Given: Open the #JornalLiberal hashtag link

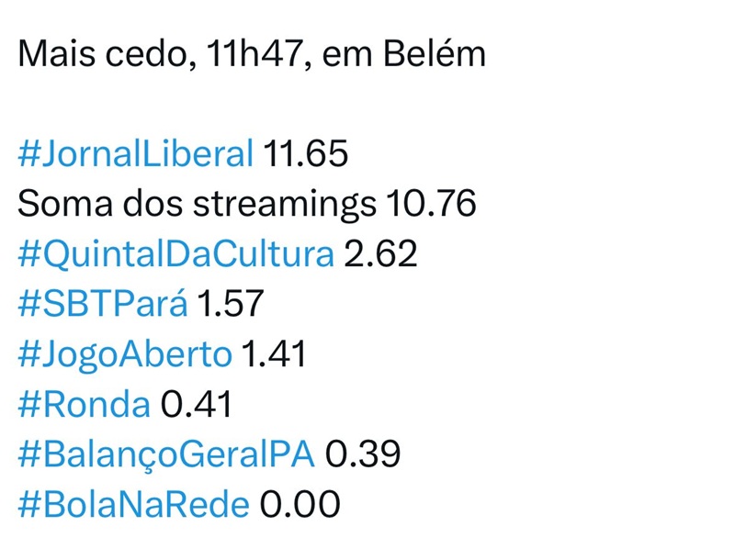Looking at the screenshot, I should pyautogui.click(x=135, y=153).
